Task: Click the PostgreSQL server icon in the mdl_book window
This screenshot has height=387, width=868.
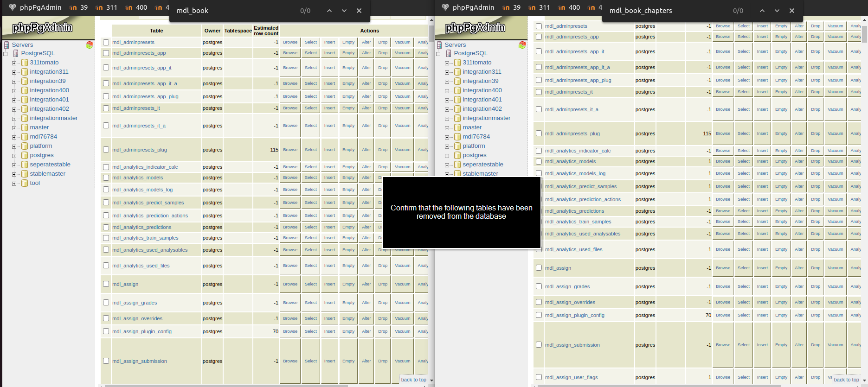Action: point(16,53)
